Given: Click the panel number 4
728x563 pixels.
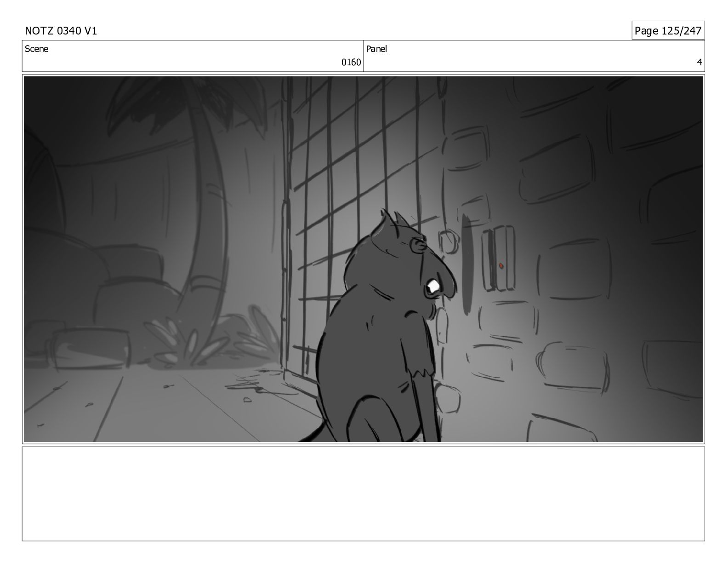Looking at the screenshot, I should click(x=699, y=63).
